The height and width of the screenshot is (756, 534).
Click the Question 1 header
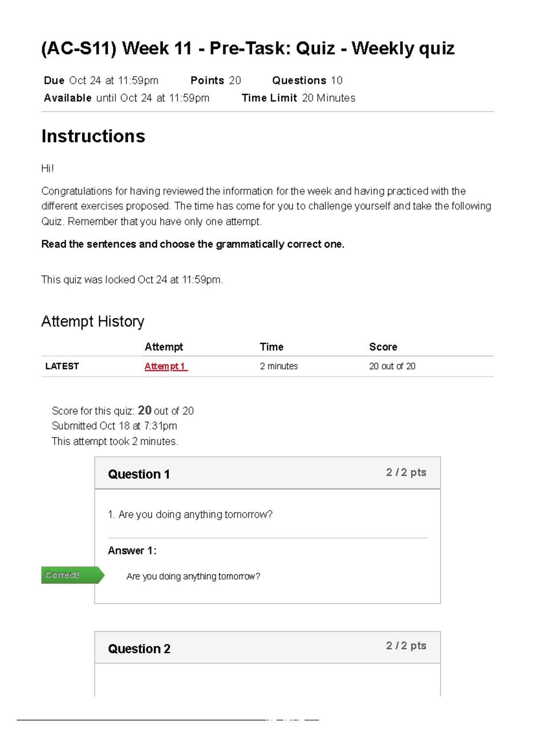(139, 474)
